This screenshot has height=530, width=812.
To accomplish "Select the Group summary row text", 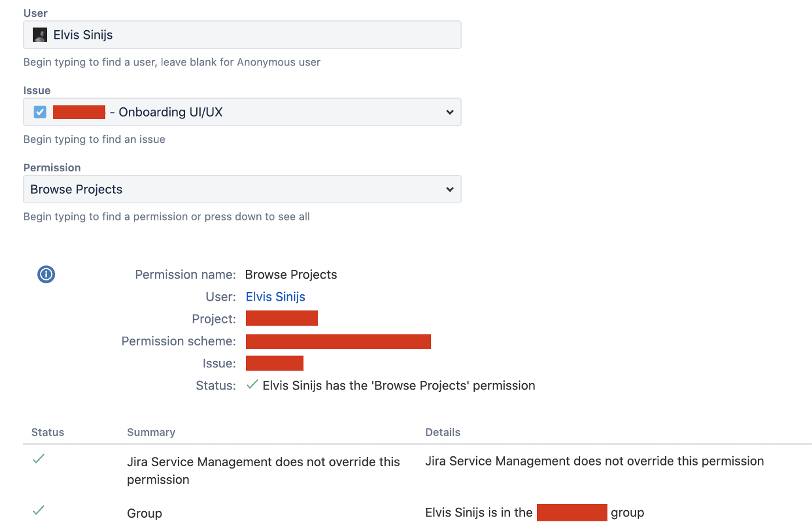I will point(144,513).
